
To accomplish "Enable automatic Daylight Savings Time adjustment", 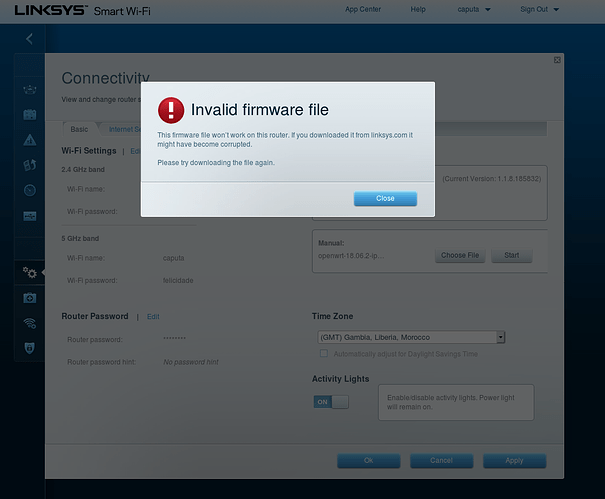I will 324,354.
